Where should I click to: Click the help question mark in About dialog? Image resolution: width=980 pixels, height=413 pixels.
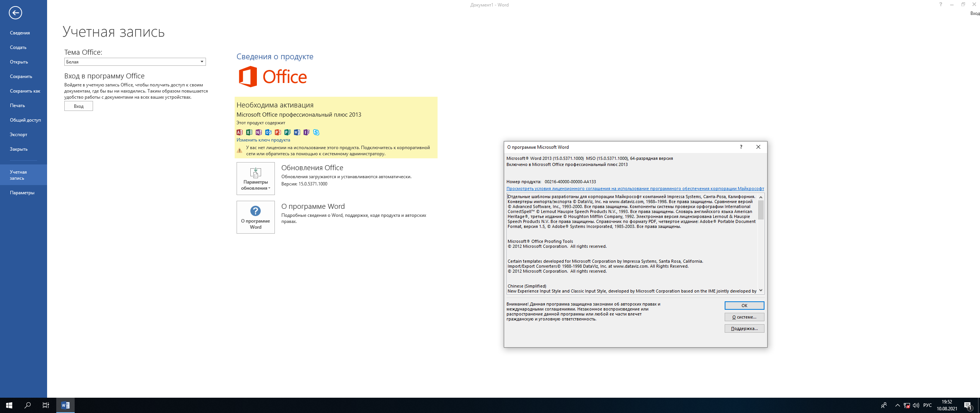click(741, 147)
